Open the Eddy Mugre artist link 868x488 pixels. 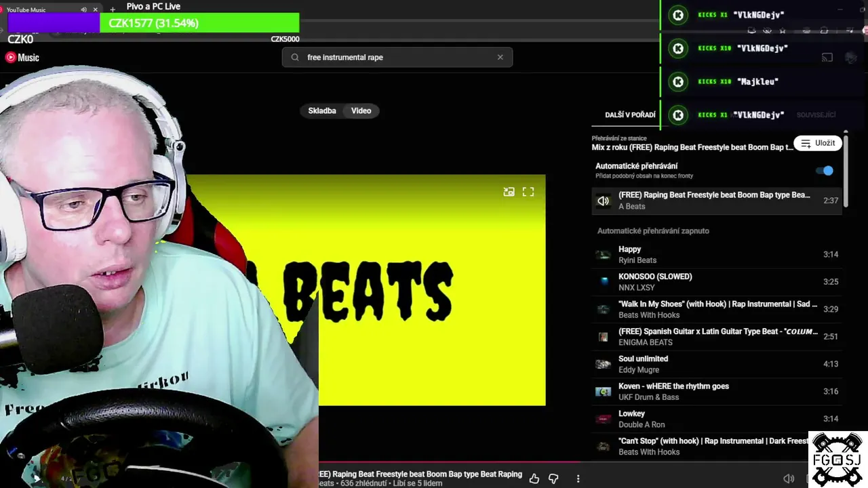coord(639,370)
